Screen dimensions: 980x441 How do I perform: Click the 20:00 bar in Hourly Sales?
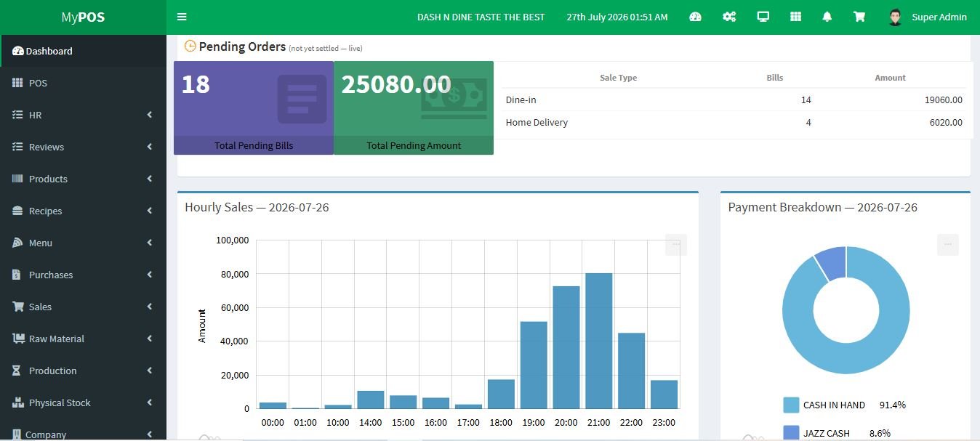point(566,347)
